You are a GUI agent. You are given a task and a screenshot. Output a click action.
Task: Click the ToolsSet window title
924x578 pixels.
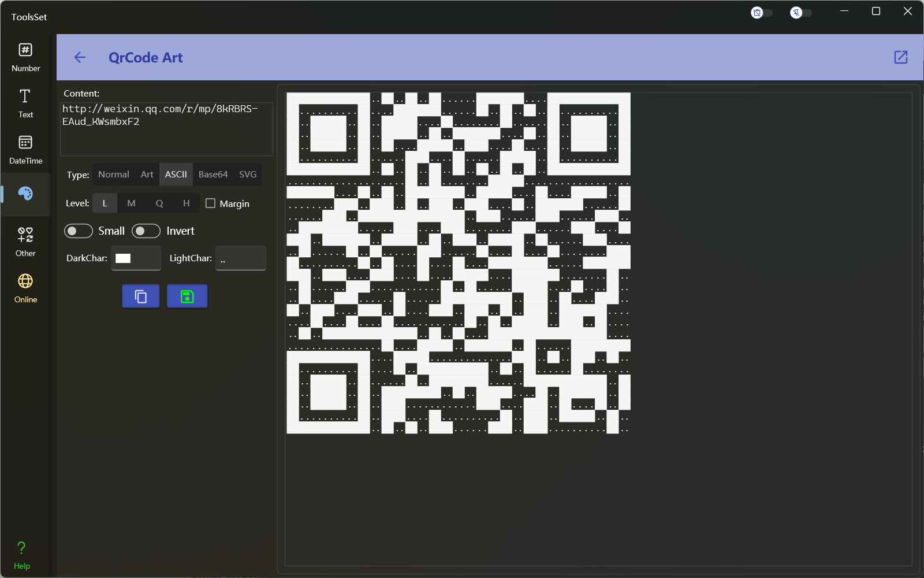[29, 17]
